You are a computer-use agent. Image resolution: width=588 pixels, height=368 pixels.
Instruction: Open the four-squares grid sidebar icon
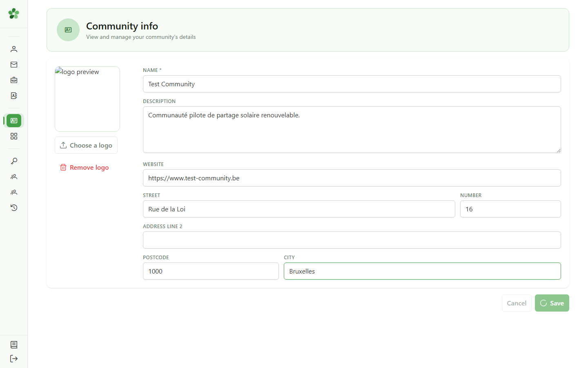14,136
